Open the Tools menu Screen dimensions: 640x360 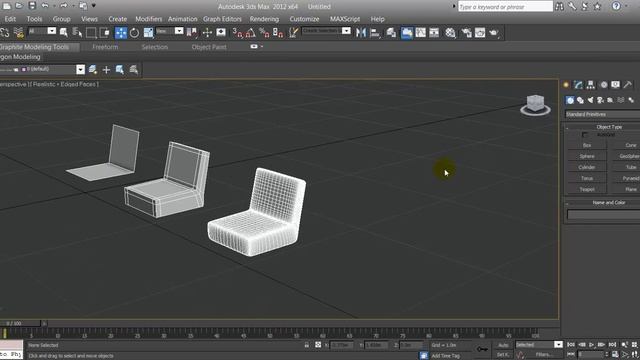click(34, 19)
